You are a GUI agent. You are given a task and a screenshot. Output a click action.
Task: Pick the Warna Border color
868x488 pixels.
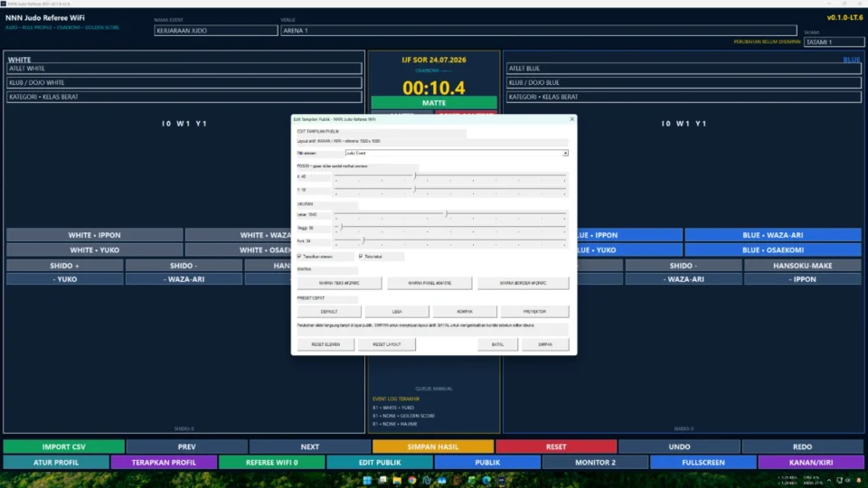524,283
